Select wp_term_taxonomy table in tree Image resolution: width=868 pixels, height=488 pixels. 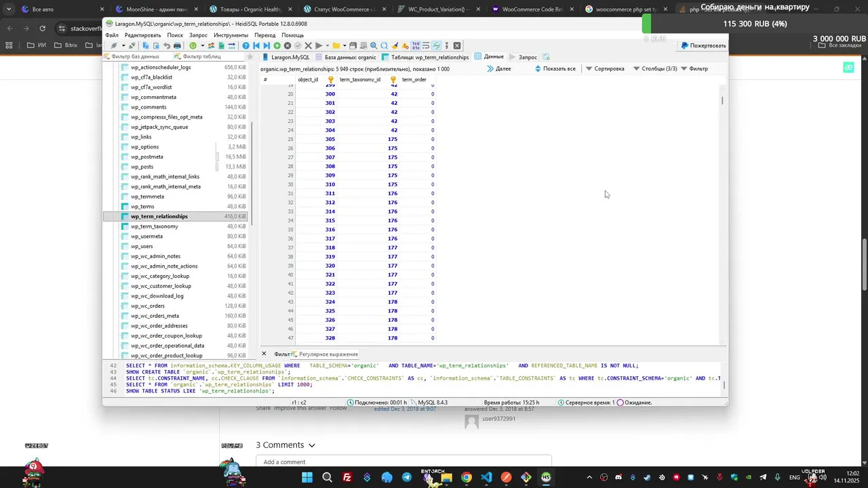[155, 226]
